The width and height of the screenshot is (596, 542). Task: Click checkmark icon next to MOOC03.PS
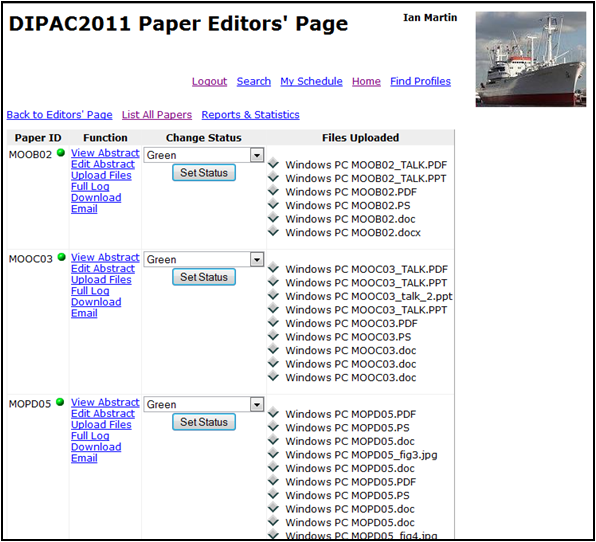(273, 336)
